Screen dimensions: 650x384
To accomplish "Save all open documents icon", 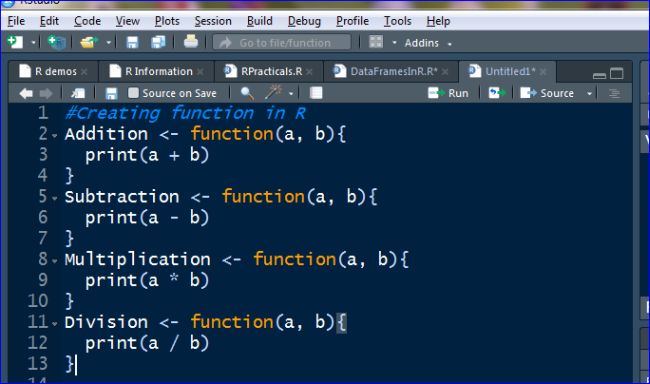I will [x=158, y=42].
